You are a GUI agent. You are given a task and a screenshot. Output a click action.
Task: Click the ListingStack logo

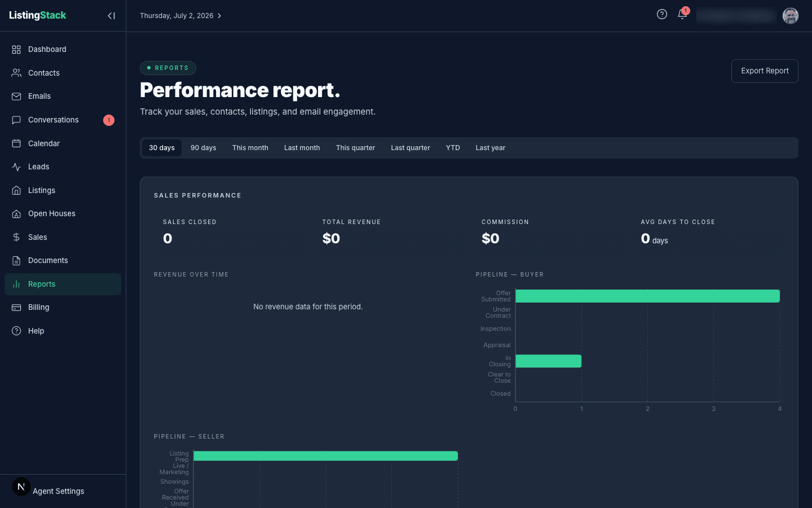[x=38, y=15]
